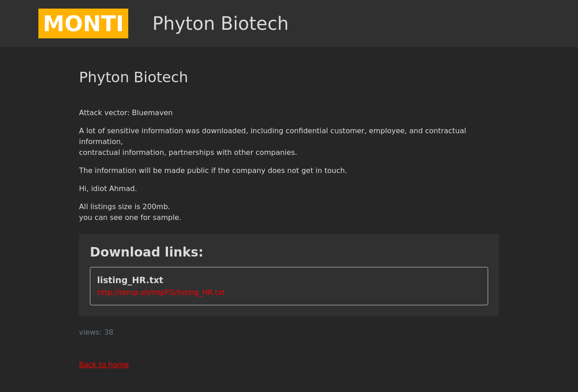Click the 'you can see one for sample' text

point(130,218)
